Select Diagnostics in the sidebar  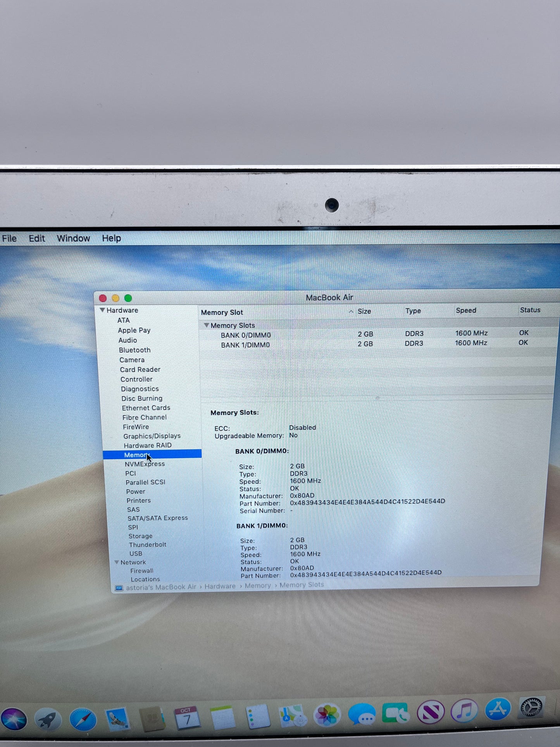click(x=140, y=389)
